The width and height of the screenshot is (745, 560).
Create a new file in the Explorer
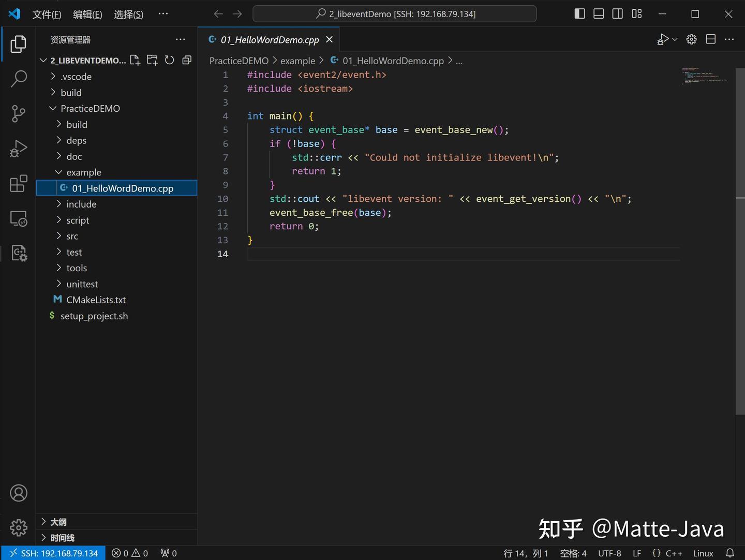135,60
